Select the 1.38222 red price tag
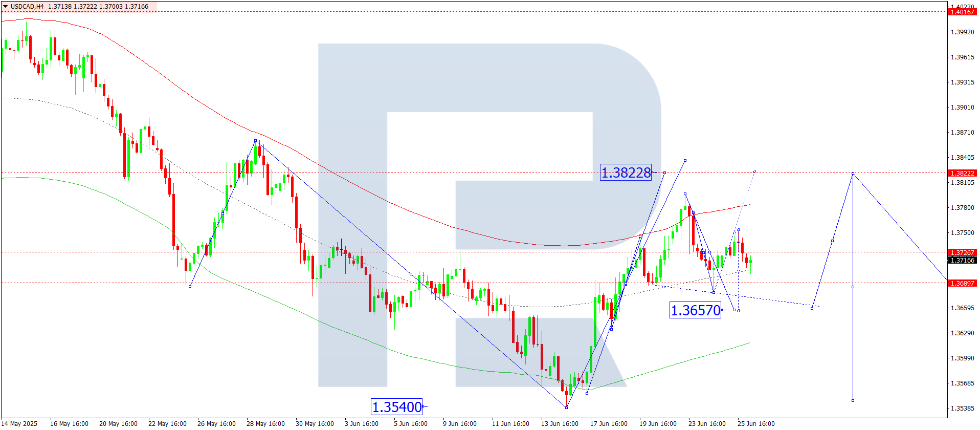The image size is (980, 430). tap(962, 173)
